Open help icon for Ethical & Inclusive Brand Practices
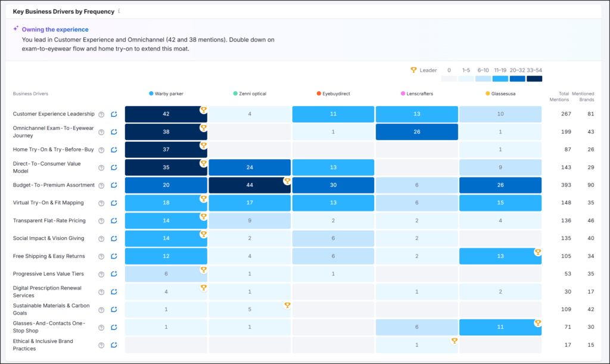Screen dimensions: 610x364 click(x=101, y=346)
